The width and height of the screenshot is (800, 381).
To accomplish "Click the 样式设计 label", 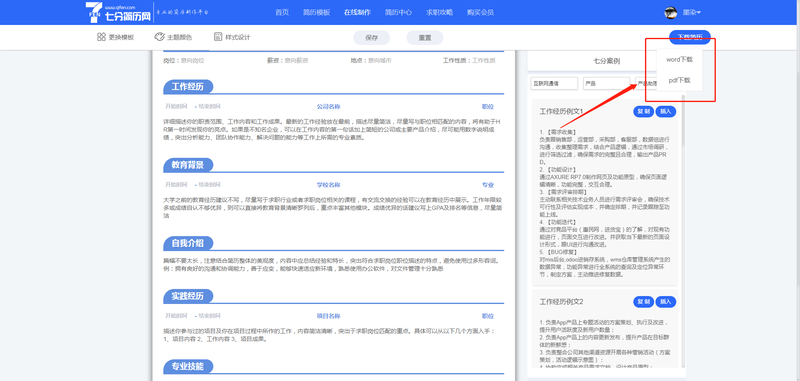I will click(238, 37).
